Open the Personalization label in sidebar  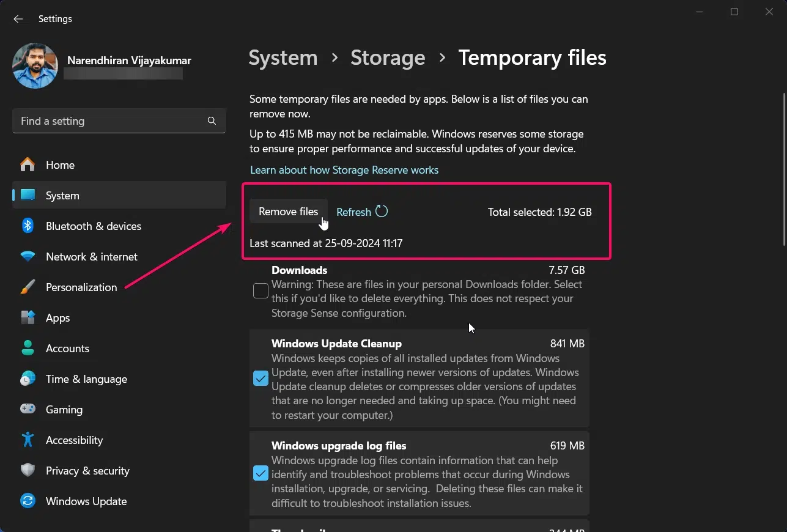[x=81, y=287]
